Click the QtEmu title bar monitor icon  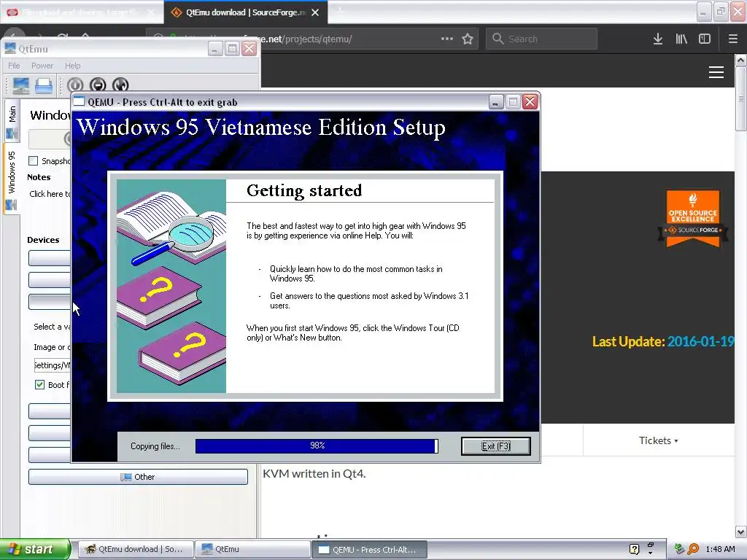(x=10, y=48)
